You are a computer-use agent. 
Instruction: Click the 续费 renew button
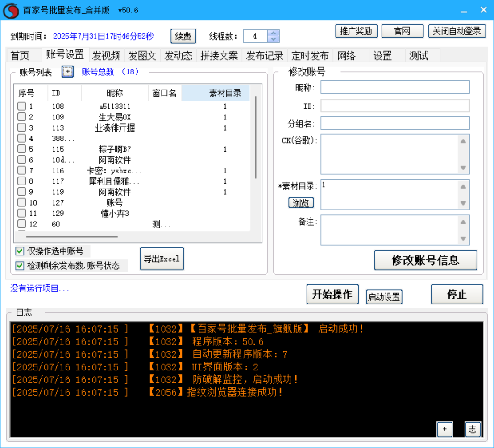183,36
